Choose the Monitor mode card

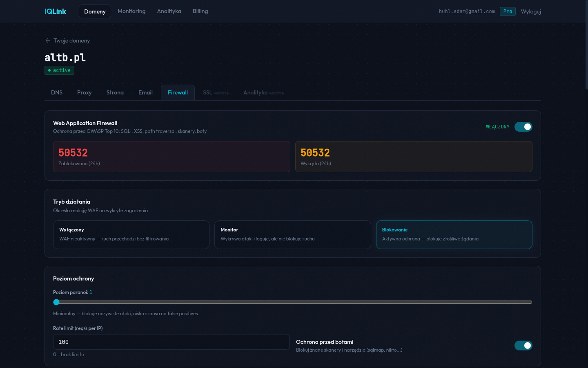tap(292, 235)
